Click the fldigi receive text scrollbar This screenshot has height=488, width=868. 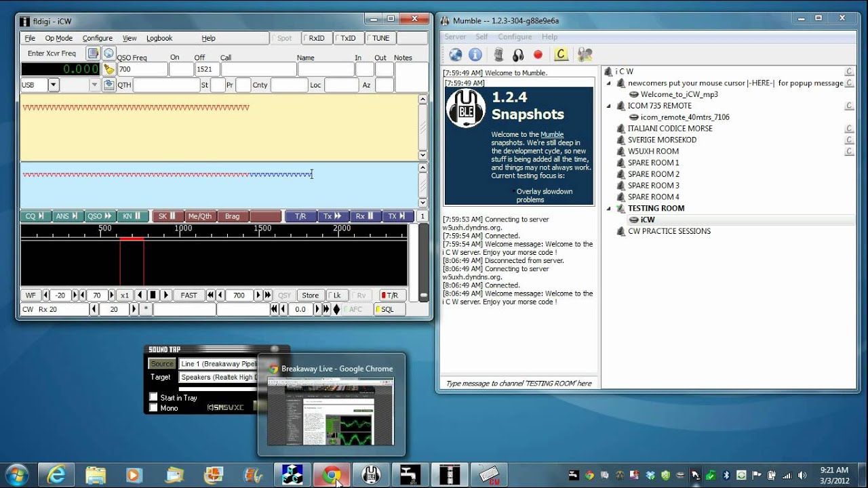pos(423,127)
